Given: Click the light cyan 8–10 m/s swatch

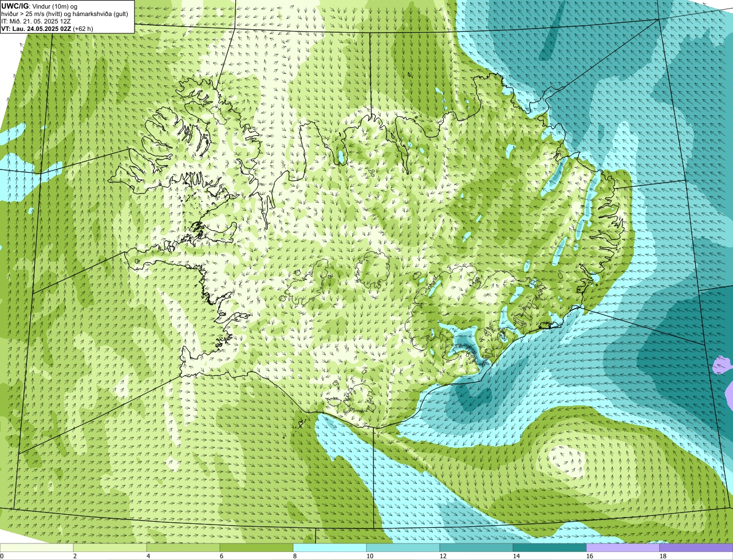Looking at the screenshot, I should coord(330,547).
